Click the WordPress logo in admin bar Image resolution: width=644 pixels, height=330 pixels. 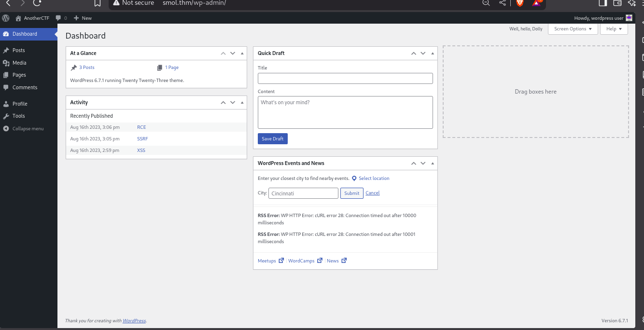6,18
